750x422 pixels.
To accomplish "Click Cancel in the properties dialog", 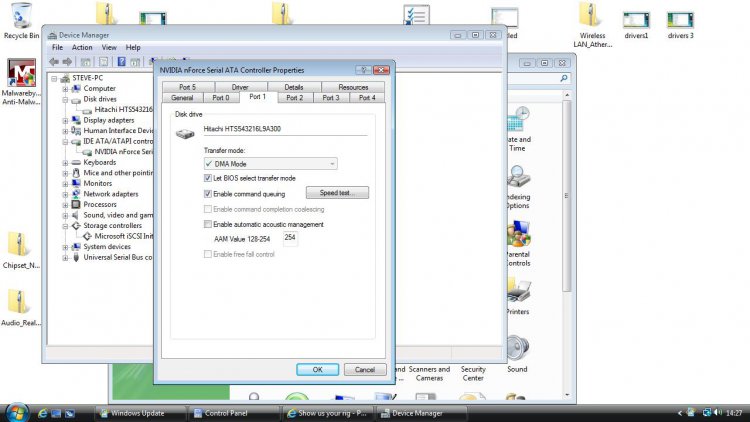I will click(x=365, y=369).
